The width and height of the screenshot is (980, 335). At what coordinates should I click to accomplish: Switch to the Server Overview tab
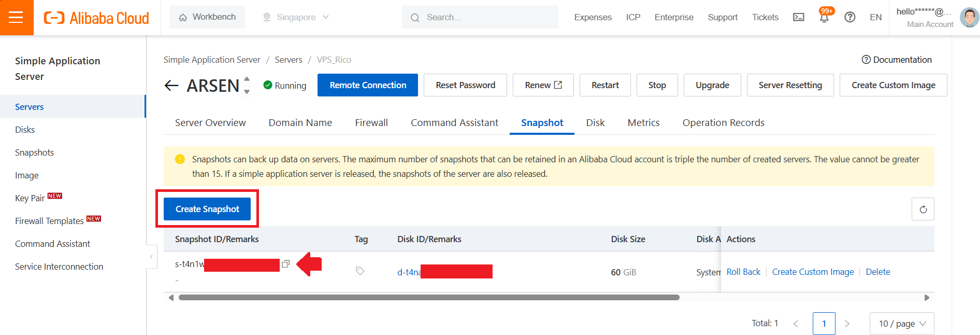point(210,123)
